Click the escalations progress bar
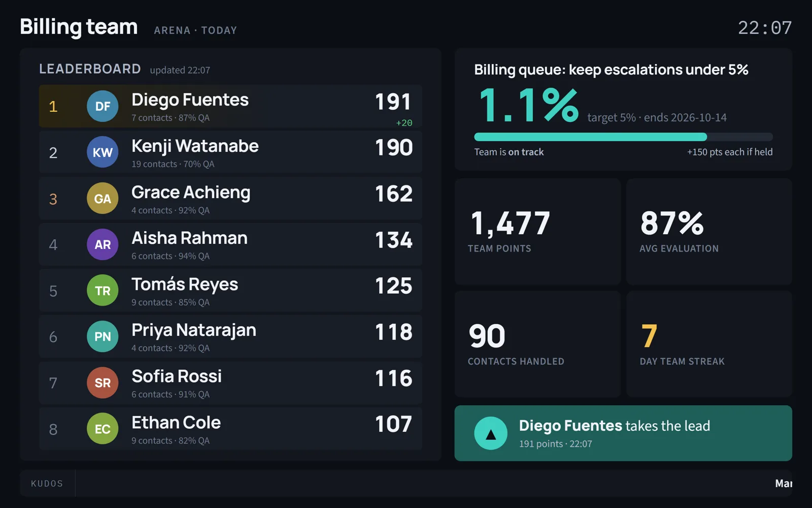The width and height of the screenshot is (812, 508). pyautogui.click(x=623, y=137)
